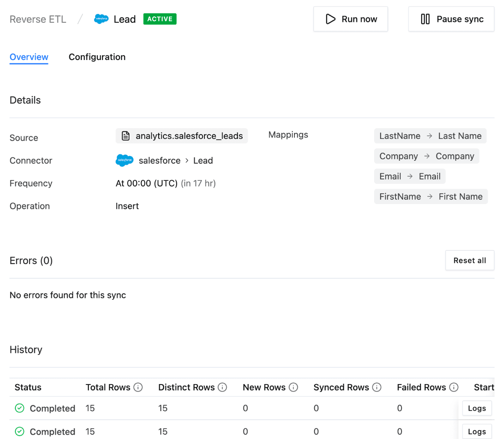Viewport: 504px width, 439px height.
Task: Click the pause bars icon in Pause sync
Action: 425,19
